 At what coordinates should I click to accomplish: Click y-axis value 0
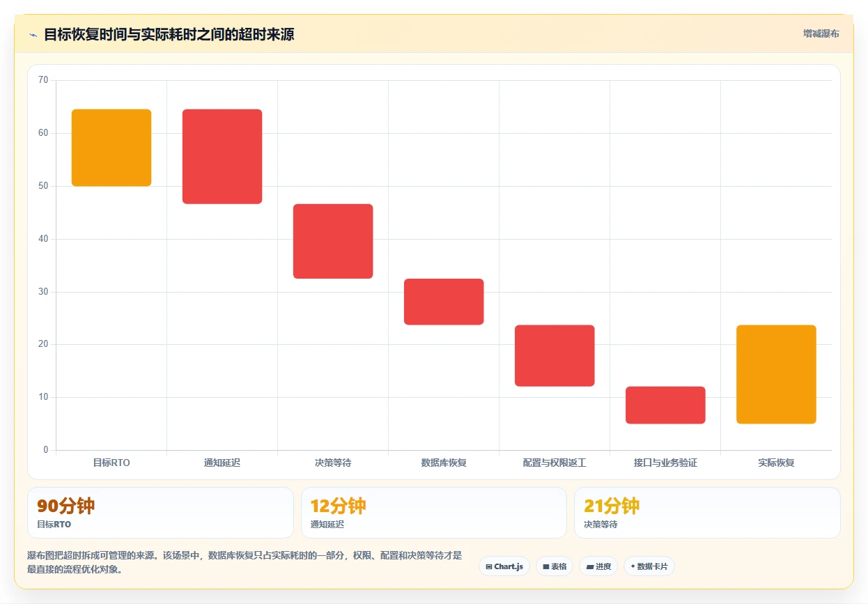[46, 450]
